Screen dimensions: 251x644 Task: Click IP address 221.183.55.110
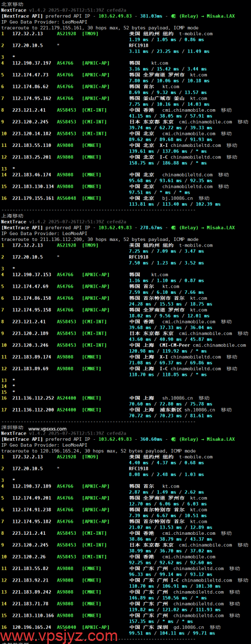(x=32, y=145)
